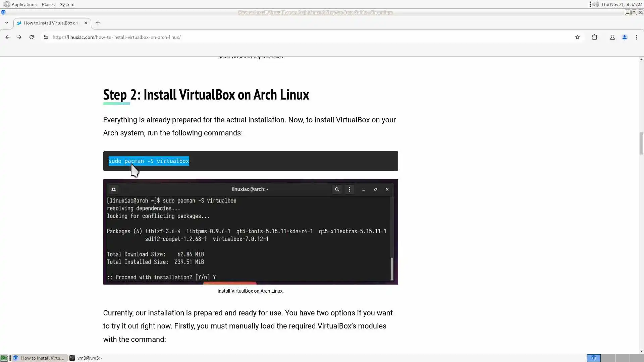644x362 pixels.
Task: View site information icon in the address bar
Action: click(x=46, y=37)
